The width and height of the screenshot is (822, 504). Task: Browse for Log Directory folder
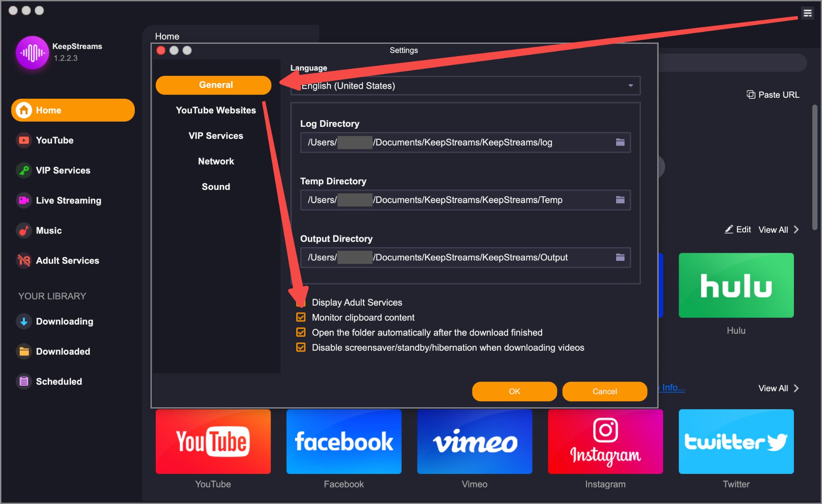pos(620,142)
